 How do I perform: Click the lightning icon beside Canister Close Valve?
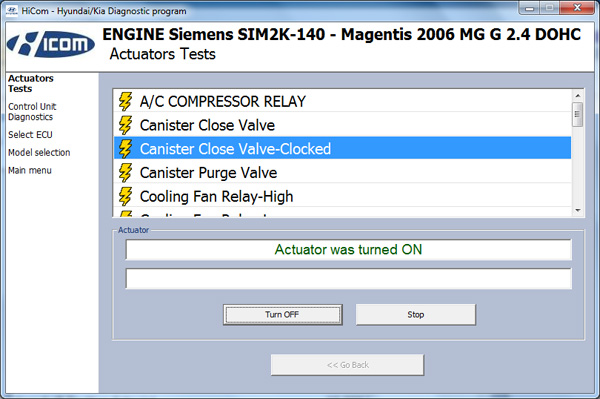[x=125, y=125]
